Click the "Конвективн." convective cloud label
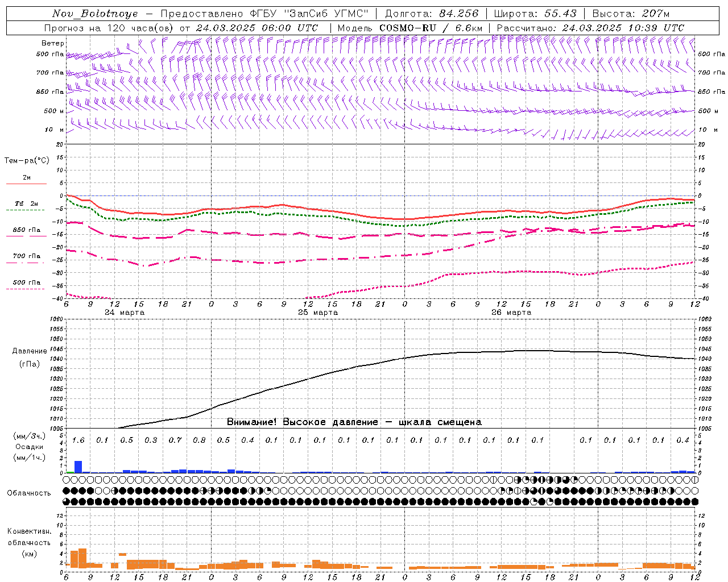This screenshot has height=582, width=728. tap(29, 531)
